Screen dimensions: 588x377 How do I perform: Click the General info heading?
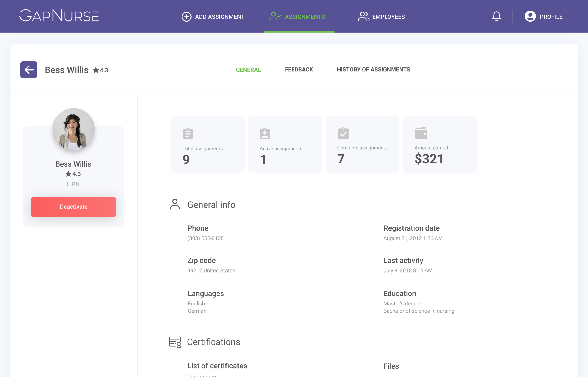coord(211,205)
